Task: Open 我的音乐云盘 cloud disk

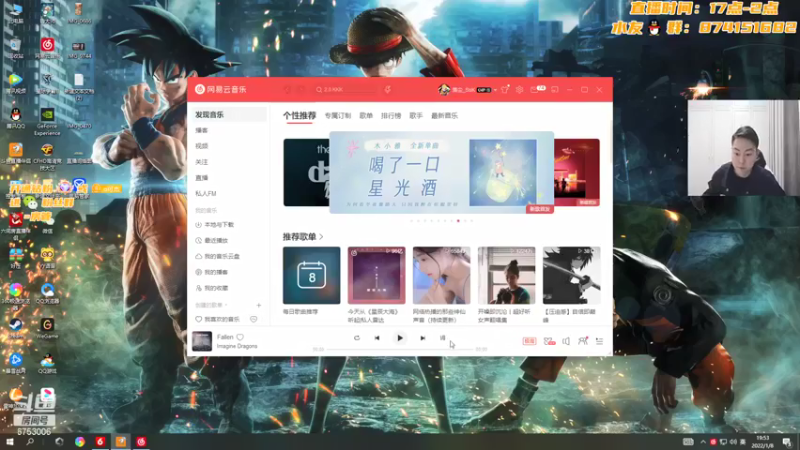Action: tap(218, 257)
